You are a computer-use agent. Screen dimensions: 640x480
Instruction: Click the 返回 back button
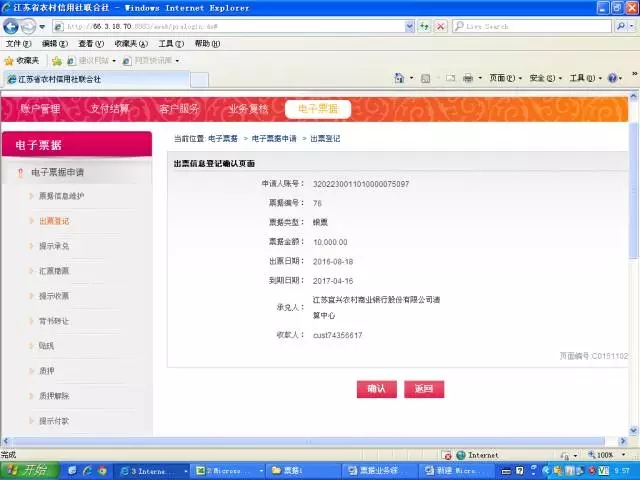coord(424,389)
